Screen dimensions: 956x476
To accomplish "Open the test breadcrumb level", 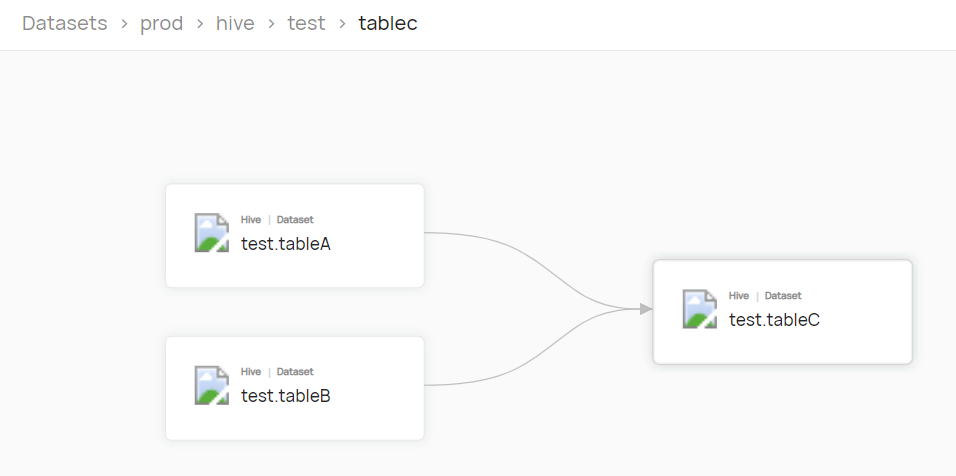I will (306, 23).
